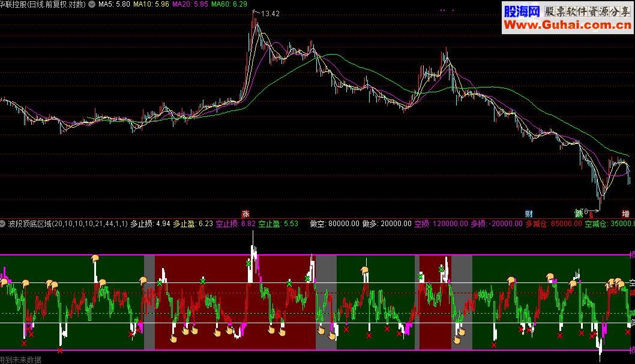Click the 空止盈: 5.53 value
This screenshot has width=635, height=364.
[x=278, y=224]
